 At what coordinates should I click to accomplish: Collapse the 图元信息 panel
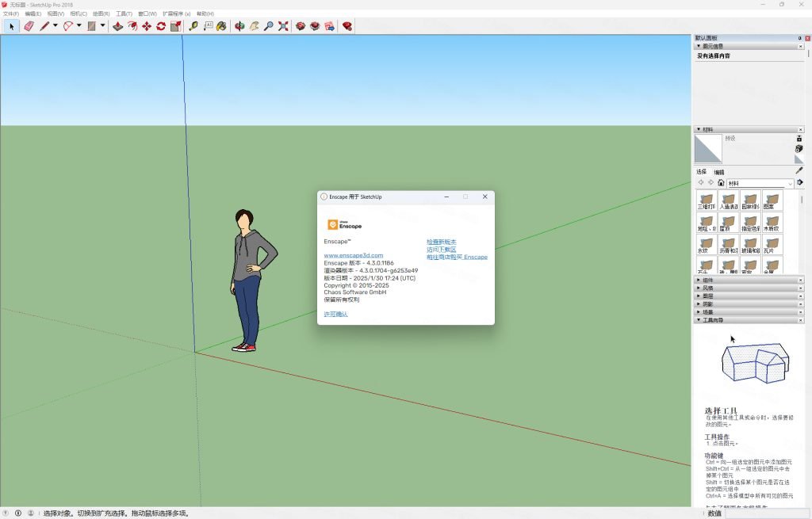tap(699, 46)
